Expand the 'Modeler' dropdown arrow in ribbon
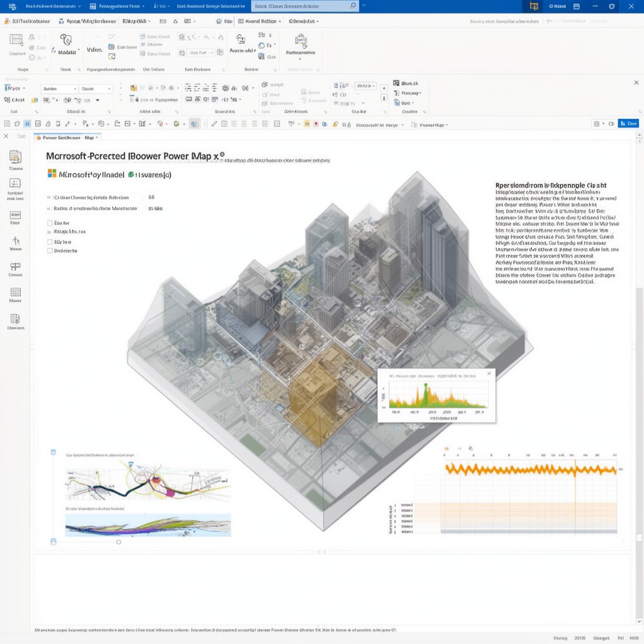This screenshot has width=644, height=644. (79, 50)
